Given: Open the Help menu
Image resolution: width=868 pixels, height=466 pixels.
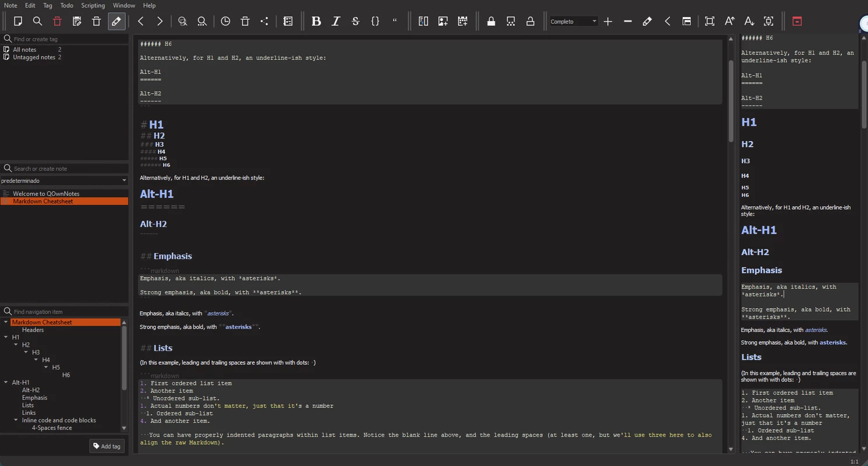Looking at the screenshot, I should coord(149,5).
